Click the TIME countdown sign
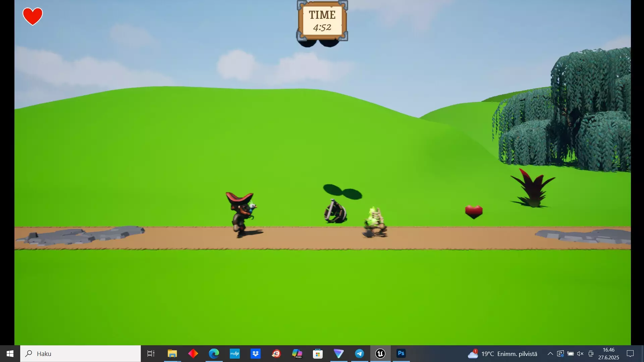This screenshot has width=644, height=362. point(322,21)
